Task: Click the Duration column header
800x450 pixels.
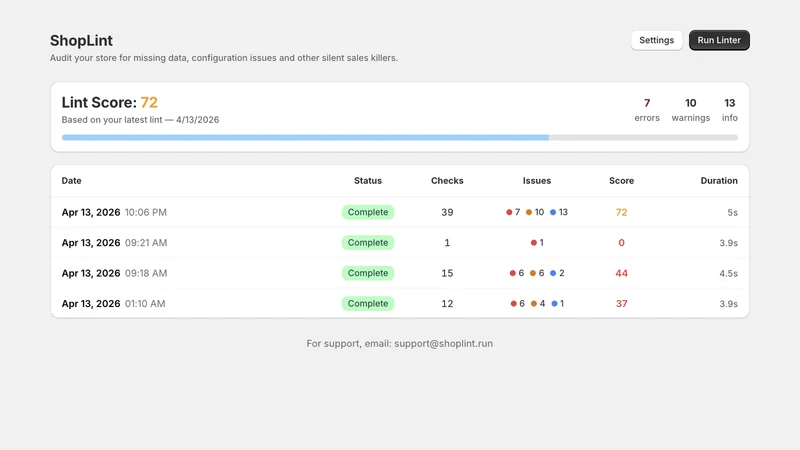Action: [x=719, y=181]
